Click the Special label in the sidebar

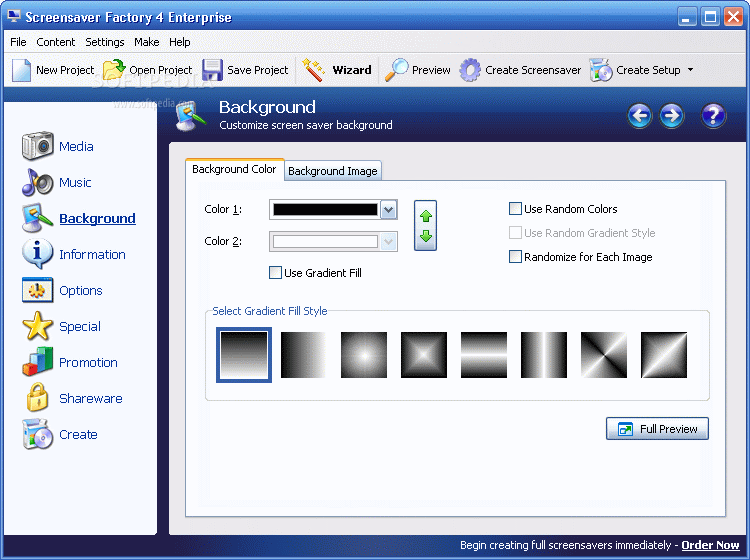[x=80, y=327]
